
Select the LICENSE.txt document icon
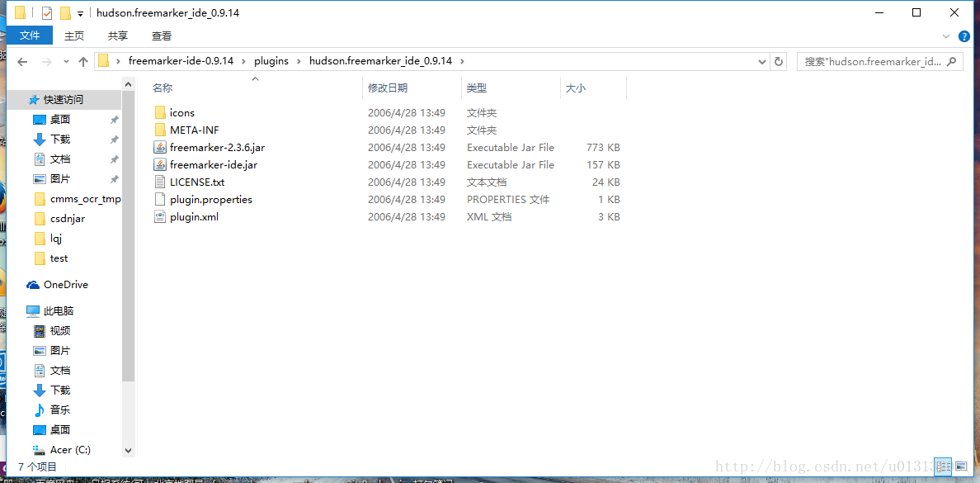160,182
